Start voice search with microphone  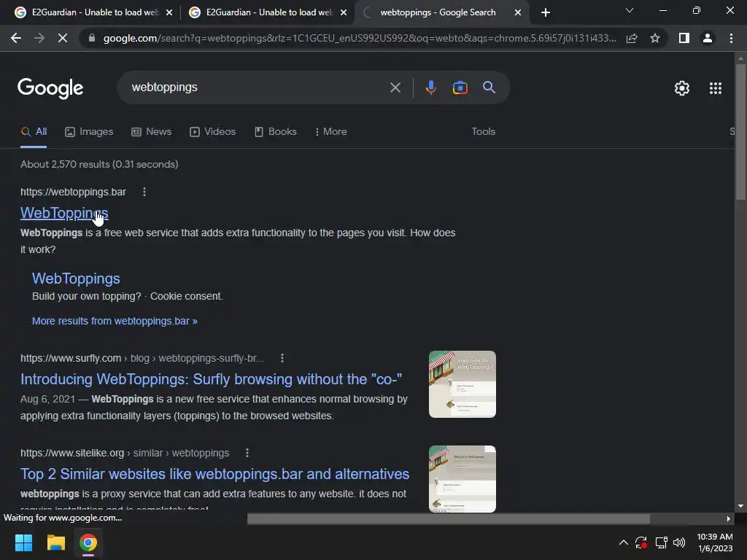click(x=430, y=87)
